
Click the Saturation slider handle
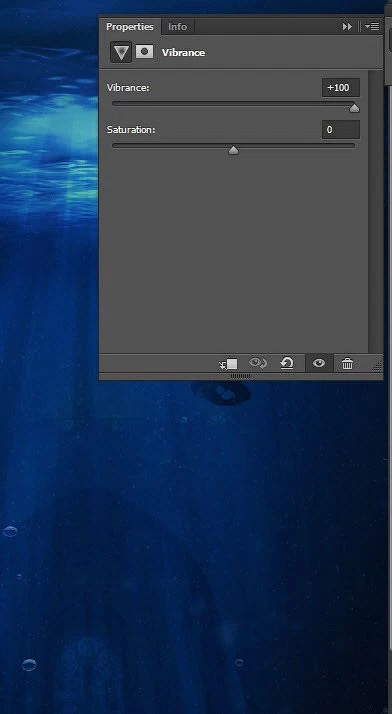click(x=234, y=150)
